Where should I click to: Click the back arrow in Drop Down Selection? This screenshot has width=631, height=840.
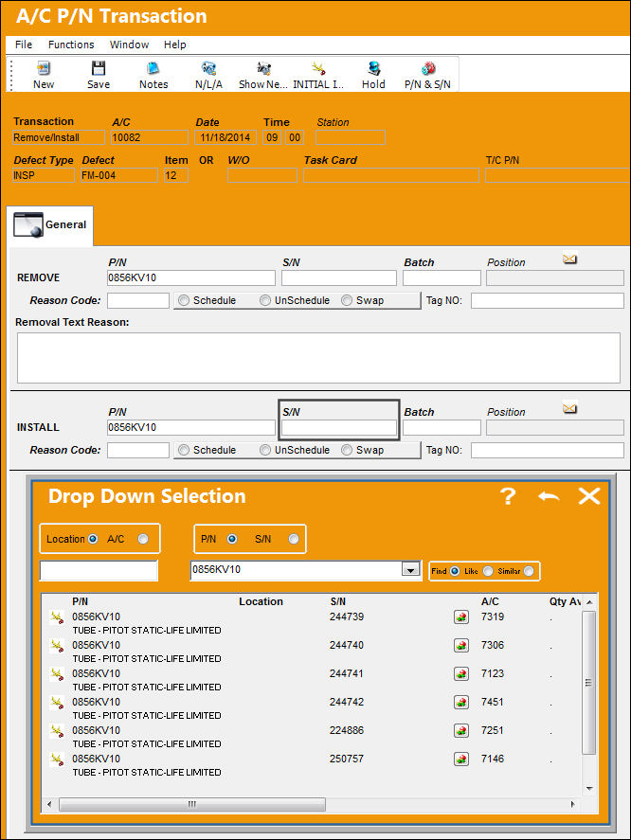pos(549,496)
